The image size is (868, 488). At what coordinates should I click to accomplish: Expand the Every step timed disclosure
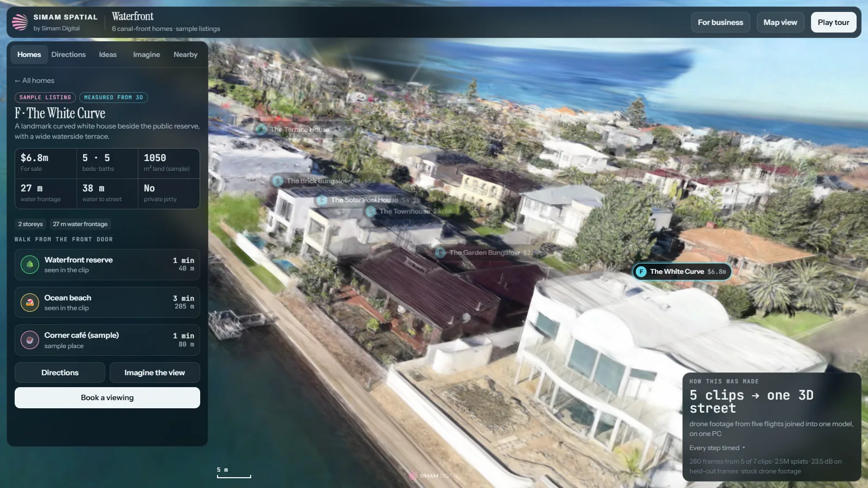(717, 448)
